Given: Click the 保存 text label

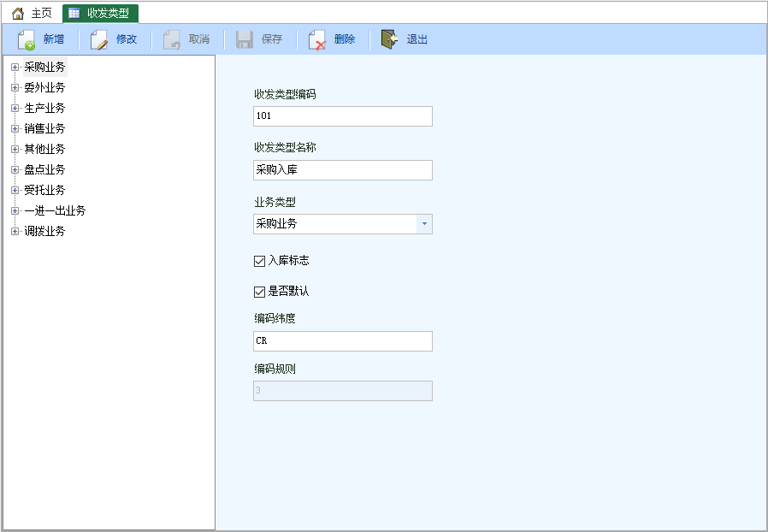Looking at the screenshot, I should click(272, 39).
